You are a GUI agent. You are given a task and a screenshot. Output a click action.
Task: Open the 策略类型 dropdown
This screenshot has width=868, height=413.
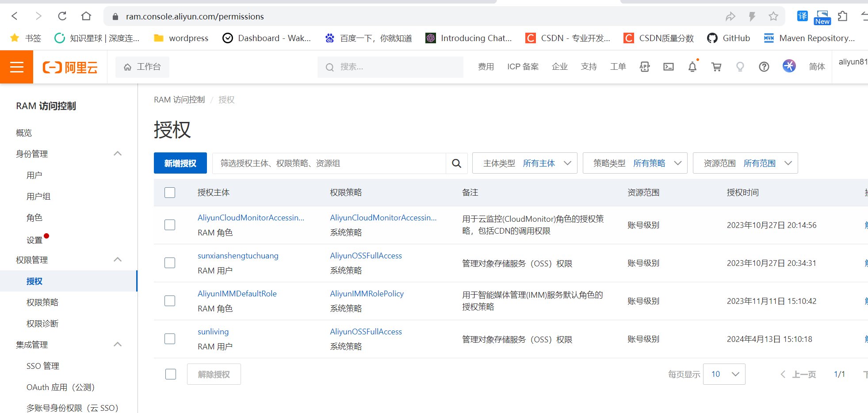(x=635, y=163)
